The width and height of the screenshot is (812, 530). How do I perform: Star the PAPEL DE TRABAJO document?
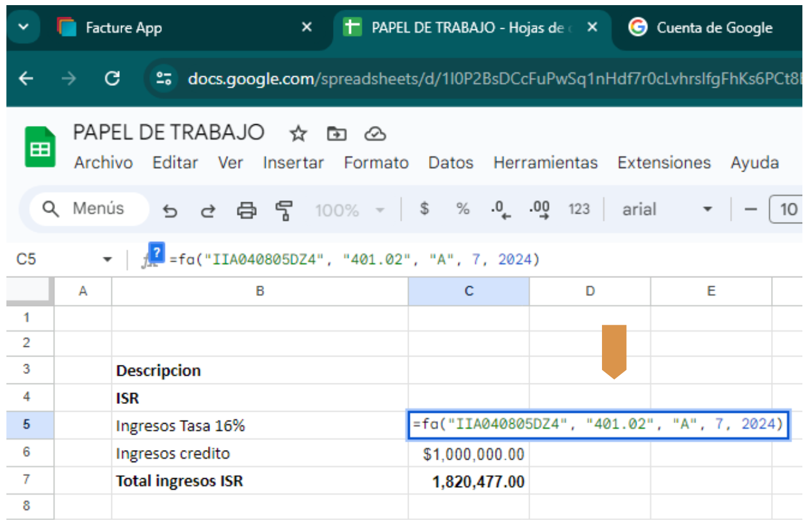298,134
